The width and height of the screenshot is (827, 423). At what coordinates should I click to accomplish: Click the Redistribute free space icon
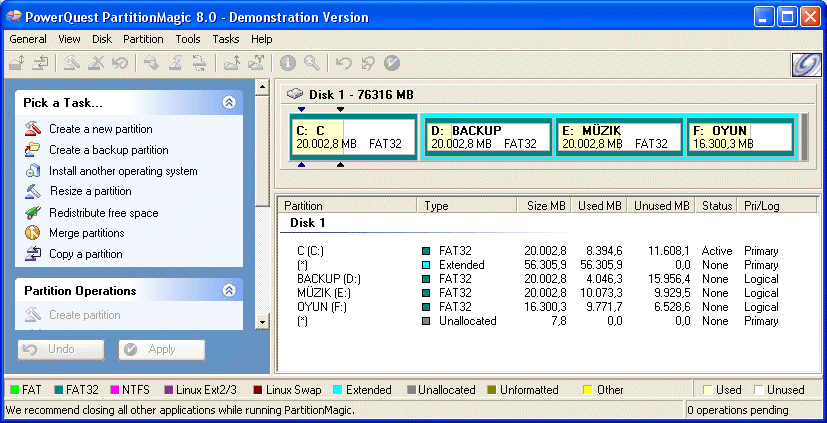pyautogui.click(x=32, y=213)
